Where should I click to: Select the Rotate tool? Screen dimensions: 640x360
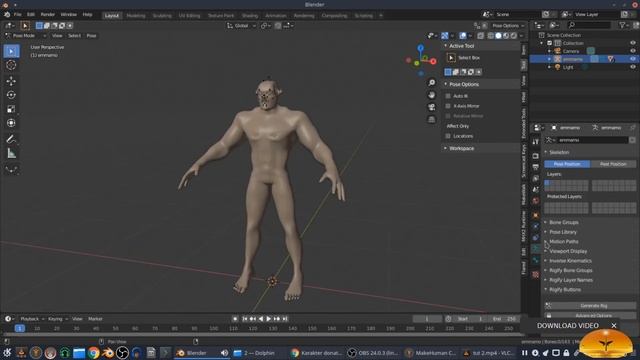tap(11, 95)
